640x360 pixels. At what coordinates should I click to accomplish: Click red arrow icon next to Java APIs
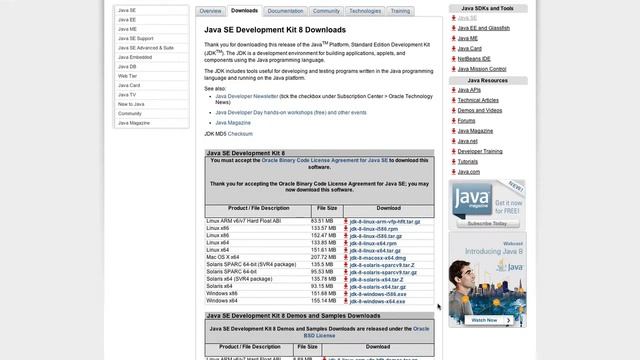point(453,90)
